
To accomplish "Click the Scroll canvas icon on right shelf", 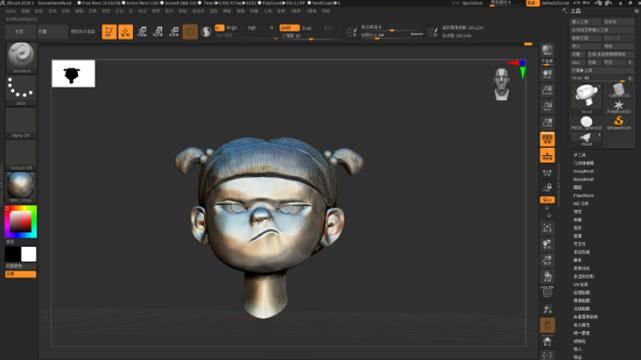I will pos(547,74).
